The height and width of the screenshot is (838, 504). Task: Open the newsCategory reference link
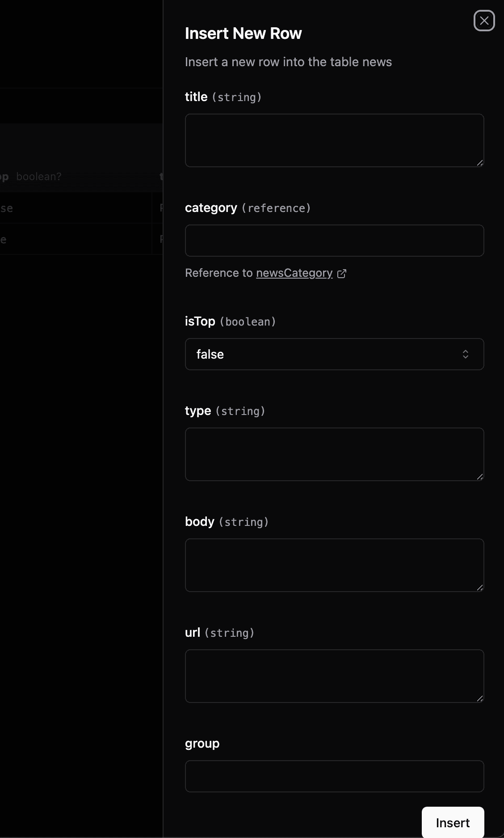(294, 273)
